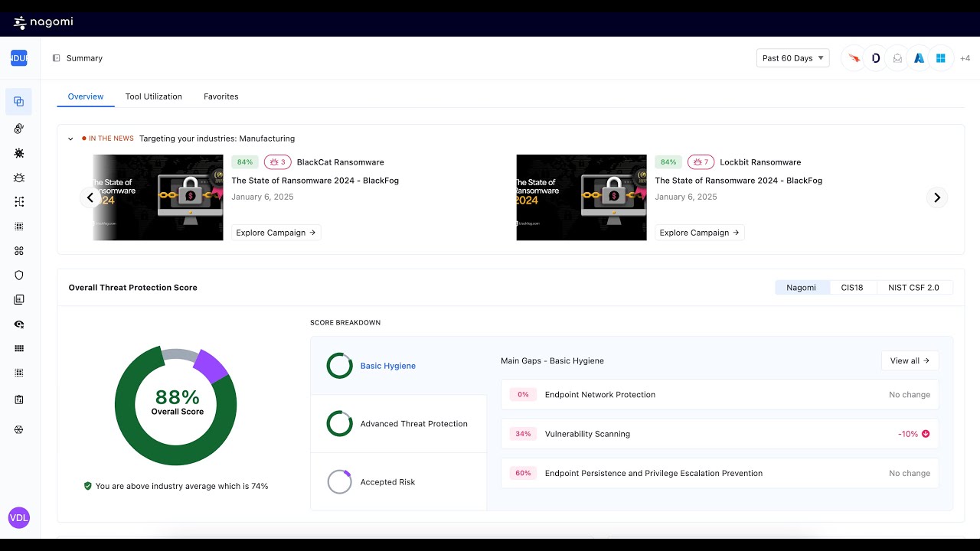Open the bug outline icon in the sidebar
This screenshot has height=551, width=980.
(x=19, y=178)
